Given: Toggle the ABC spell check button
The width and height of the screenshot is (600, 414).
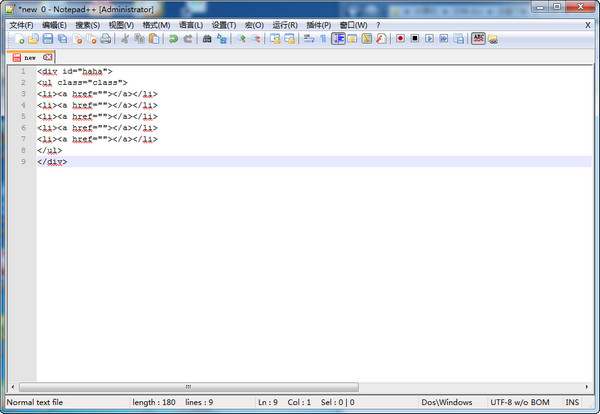Looking at the screenshot, I should [478, 39].
